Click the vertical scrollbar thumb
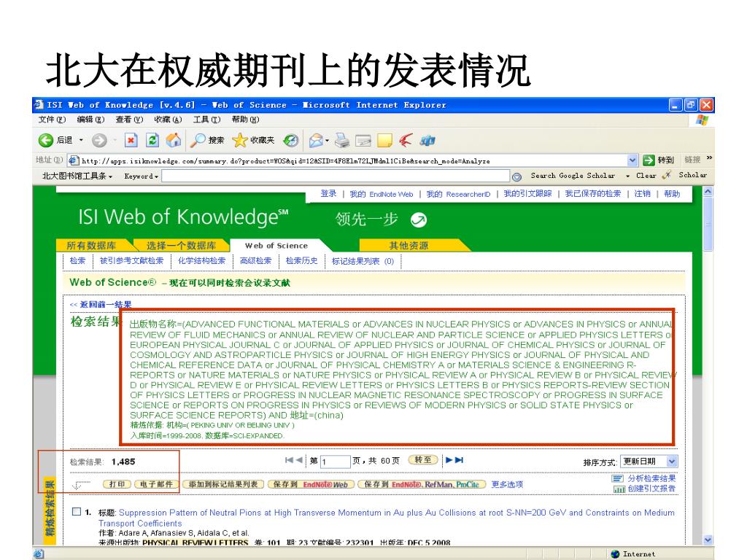Screen dimensions: 747x560 click(708, 223)
